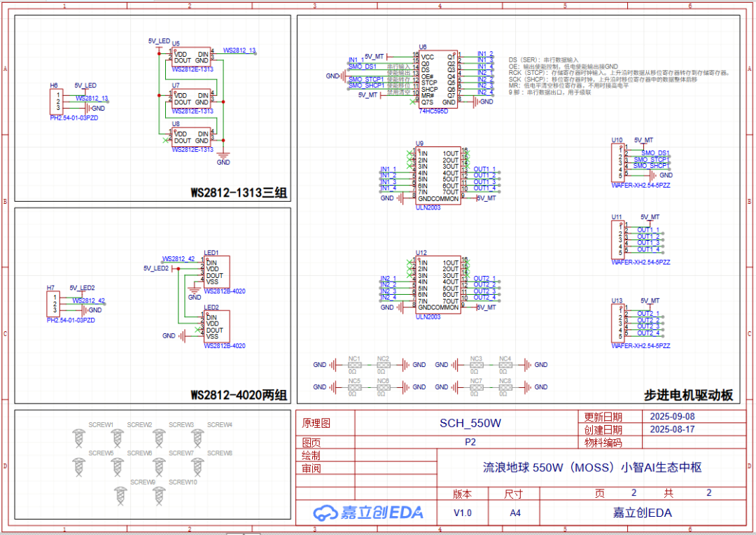
Task: Select the GND symbol below U8
Action: 223,157
